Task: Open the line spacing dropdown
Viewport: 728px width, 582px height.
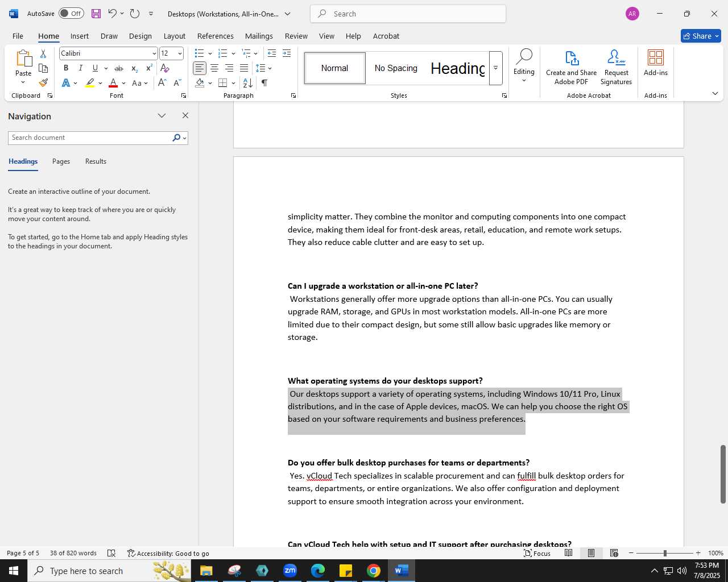Action: (x=264, y=68)
